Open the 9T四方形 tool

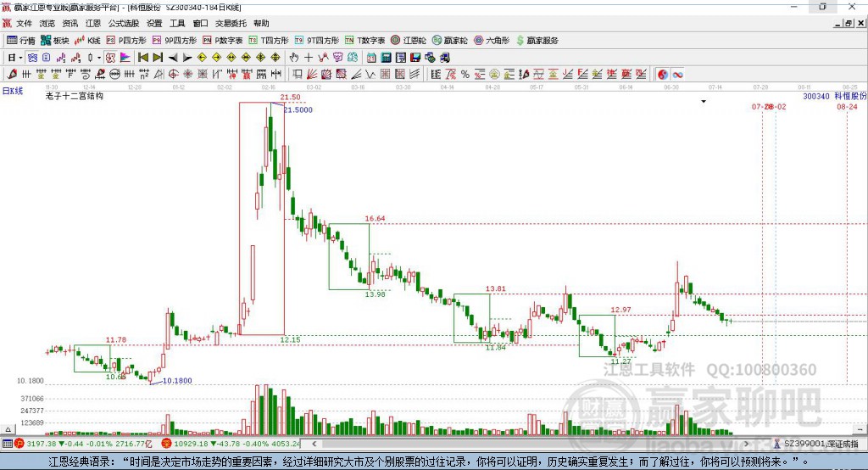[317, 41]
